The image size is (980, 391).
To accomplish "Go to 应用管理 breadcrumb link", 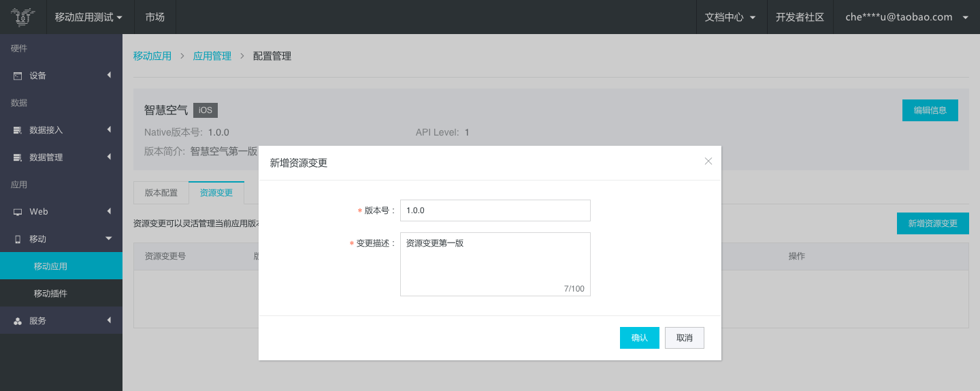I will (212, 56).
